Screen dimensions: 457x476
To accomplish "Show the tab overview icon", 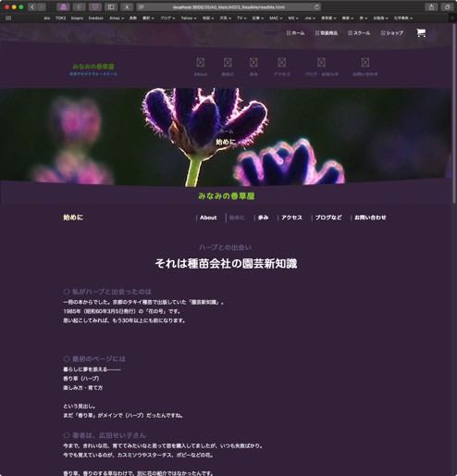I will tap(447, 6).
